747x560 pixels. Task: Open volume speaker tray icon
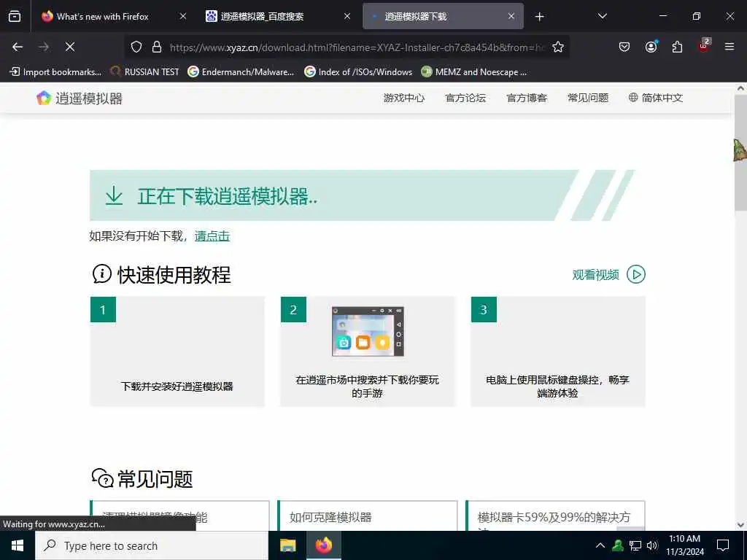[x=652, y=545]
